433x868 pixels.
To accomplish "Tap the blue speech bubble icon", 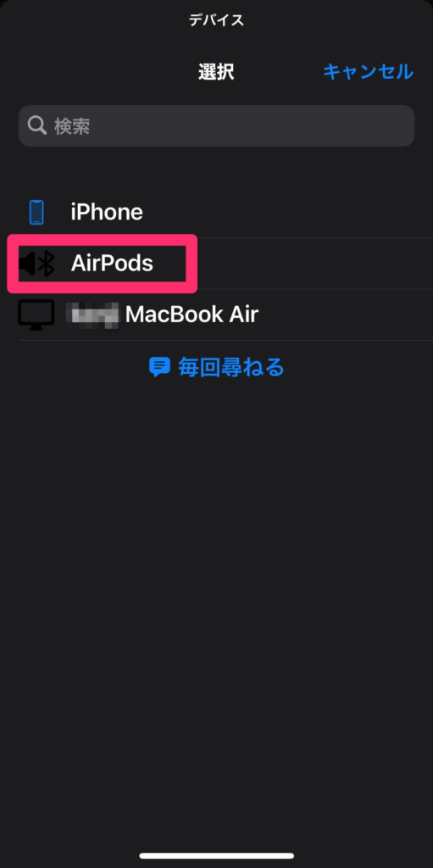I will tap(159, 366).
